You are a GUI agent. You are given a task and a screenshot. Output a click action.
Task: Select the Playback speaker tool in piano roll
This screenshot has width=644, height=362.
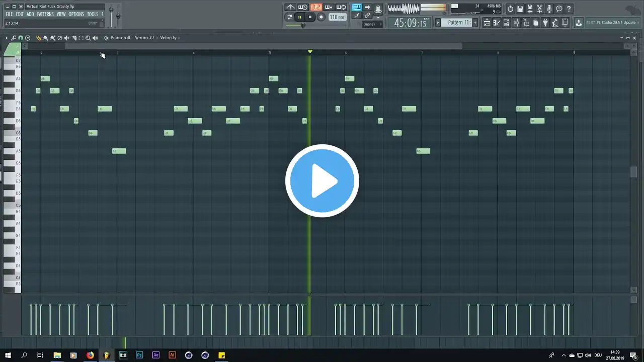tap(95, 38)
